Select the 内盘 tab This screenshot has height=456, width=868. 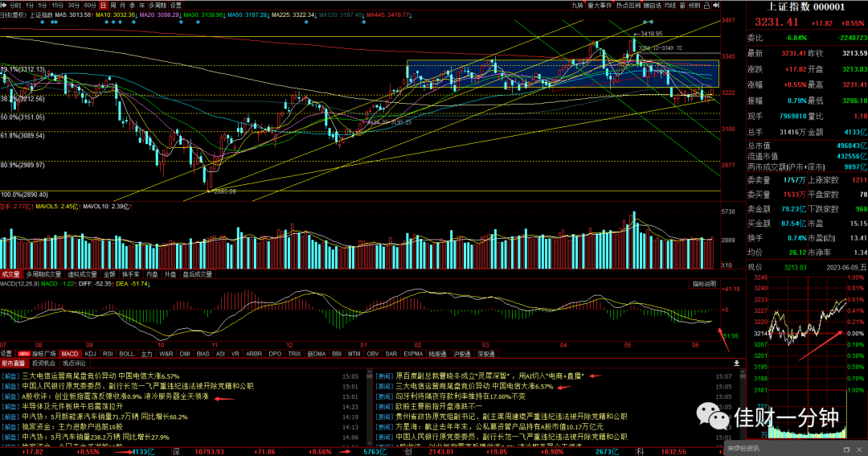point(152,273)
